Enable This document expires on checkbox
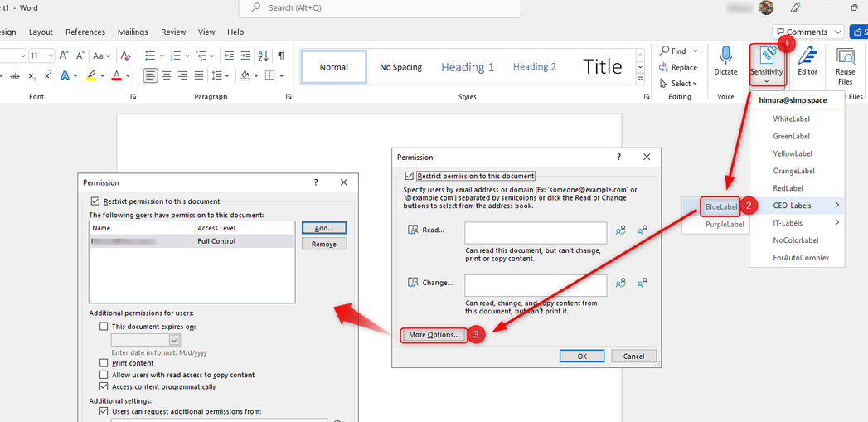 tap(104, 327)
